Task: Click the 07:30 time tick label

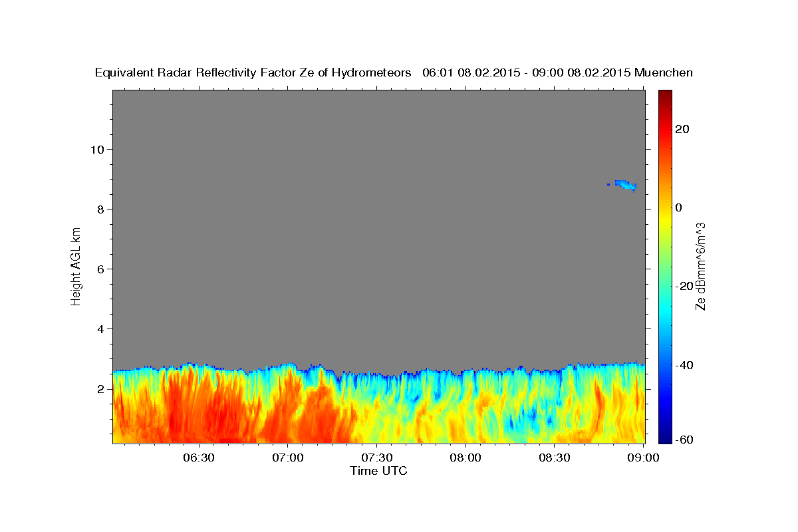Action: 376,458
